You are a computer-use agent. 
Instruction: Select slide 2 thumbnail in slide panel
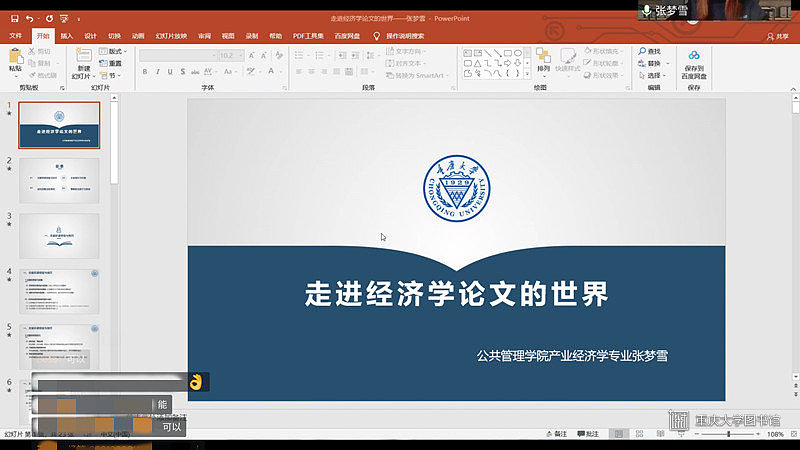click(59, 181)
